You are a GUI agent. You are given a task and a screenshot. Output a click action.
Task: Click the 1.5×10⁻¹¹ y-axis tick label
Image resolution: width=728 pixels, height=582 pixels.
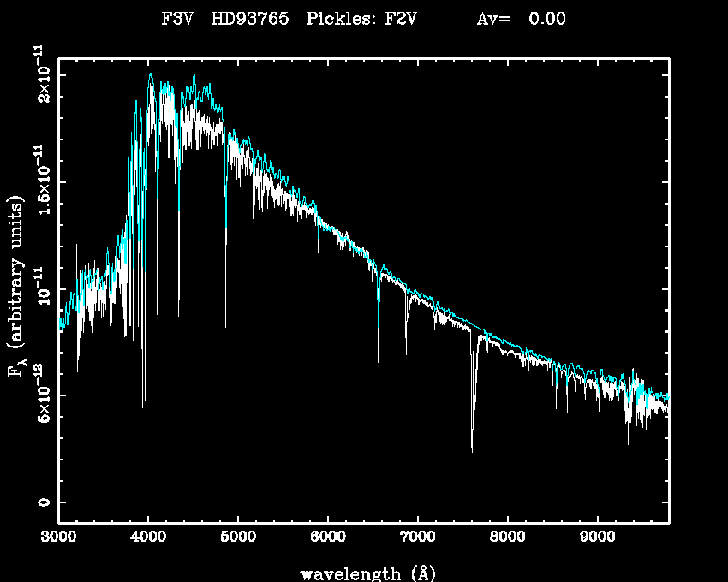pyautogui.click(x=41, y=181)
